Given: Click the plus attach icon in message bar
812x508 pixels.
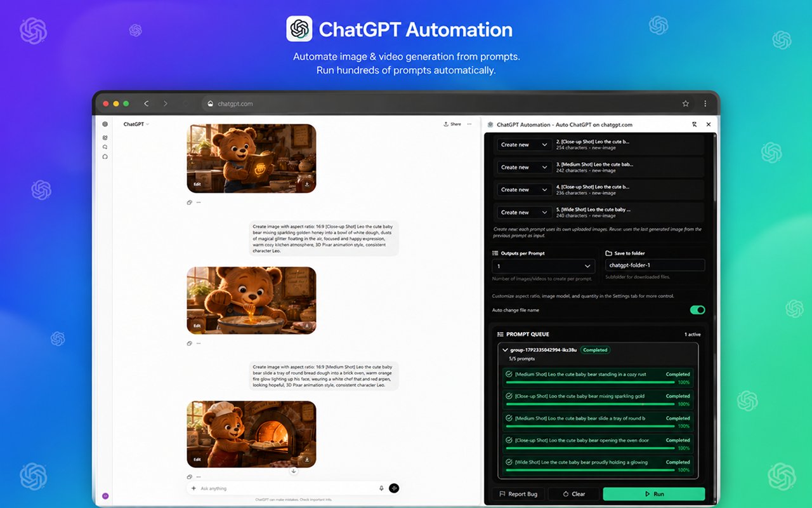Looking at the screenshot, I should coord(193,488).
